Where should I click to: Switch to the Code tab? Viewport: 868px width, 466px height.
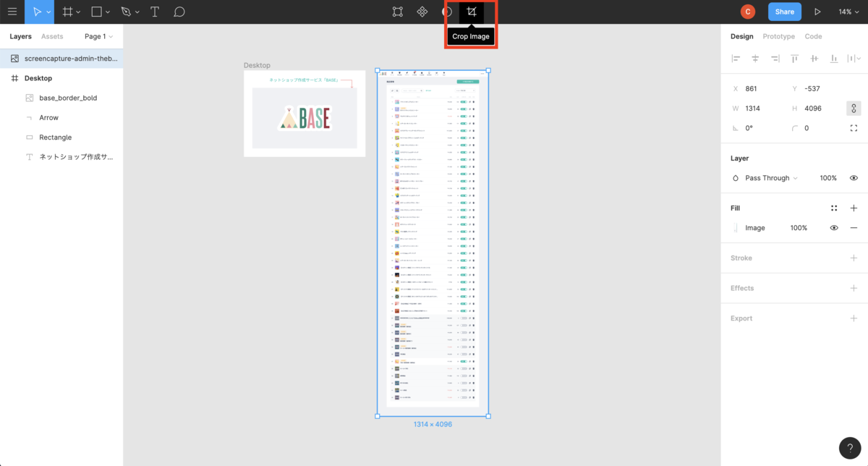click(x=813, y=36)
